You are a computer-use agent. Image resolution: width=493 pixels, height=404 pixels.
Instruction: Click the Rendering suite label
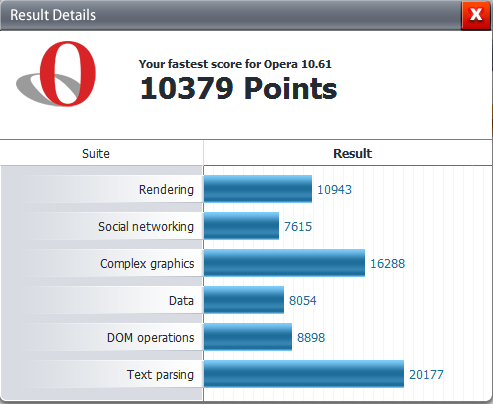pos(166,189)
